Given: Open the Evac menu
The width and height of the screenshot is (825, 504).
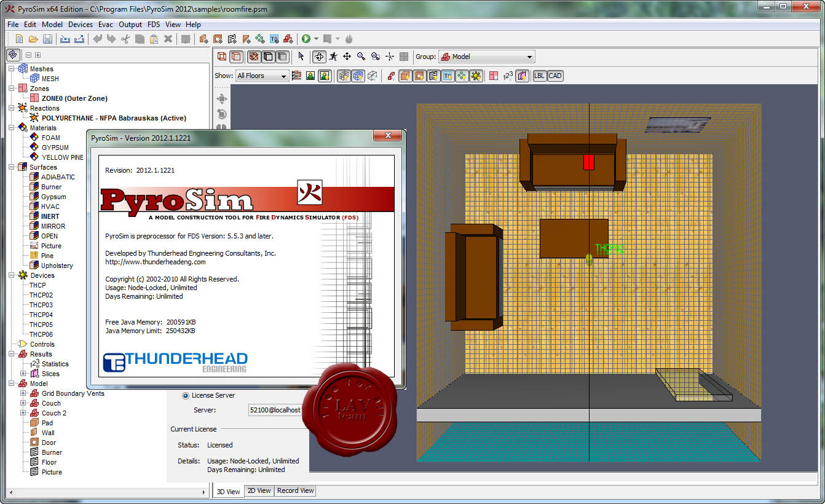Looking at the screenshot, I should tap(106, 25).
